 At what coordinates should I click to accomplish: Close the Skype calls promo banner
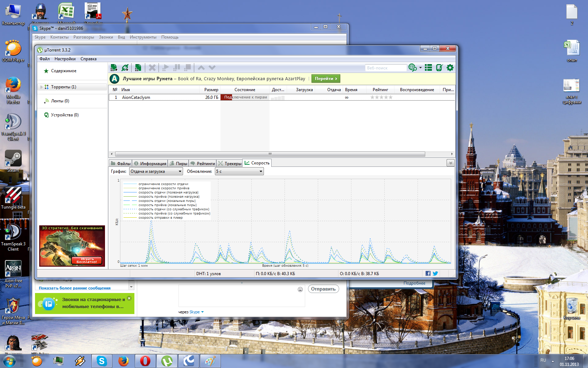point(129,298)
